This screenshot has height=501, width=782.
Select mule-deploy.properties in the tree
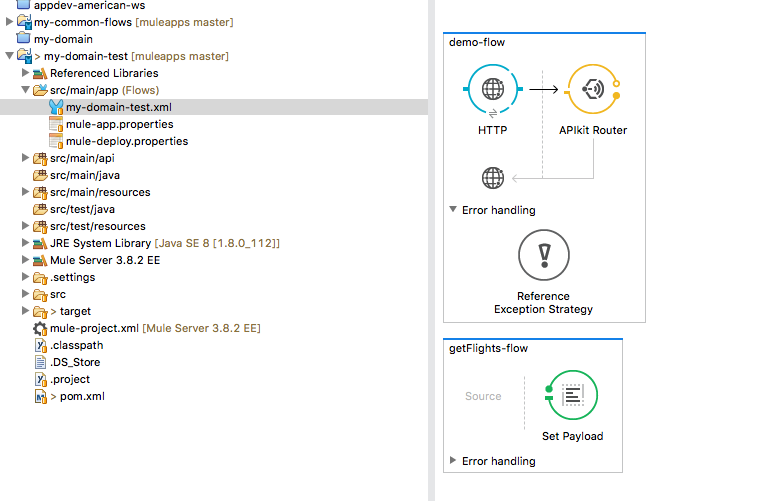tap(127, 141)
